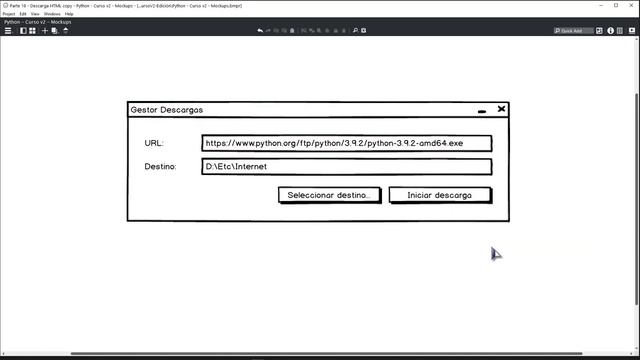Click the horizontal canvas scrollbar
This screenshot has height=360, width=640.
point(327,353)
